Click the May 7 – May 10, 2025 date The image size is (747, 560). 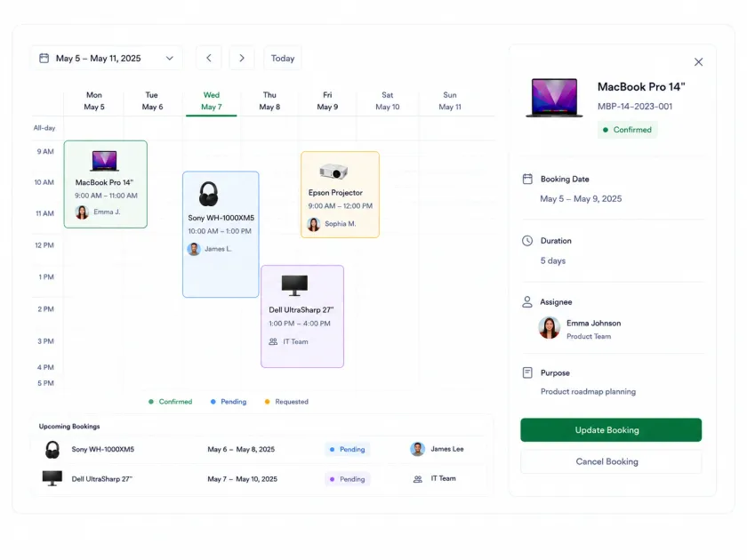243,479
